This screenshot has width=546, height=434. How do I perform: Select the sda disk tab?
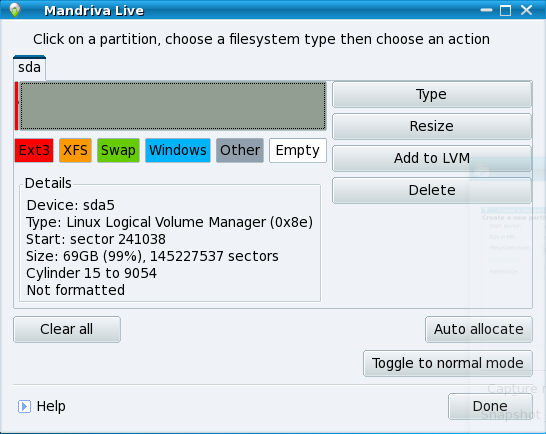click(30, 68)
